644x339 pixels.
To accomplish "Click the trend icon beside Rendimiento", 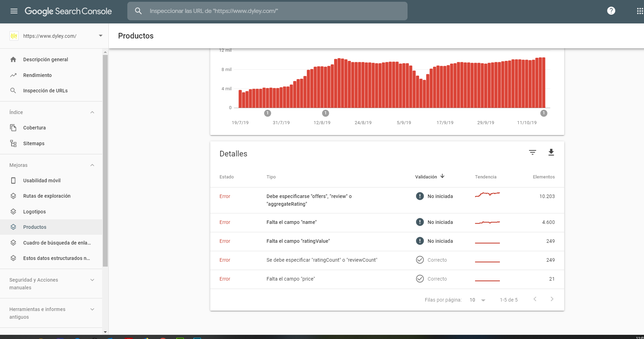I will pyautogui.click(x=13, y=75).
